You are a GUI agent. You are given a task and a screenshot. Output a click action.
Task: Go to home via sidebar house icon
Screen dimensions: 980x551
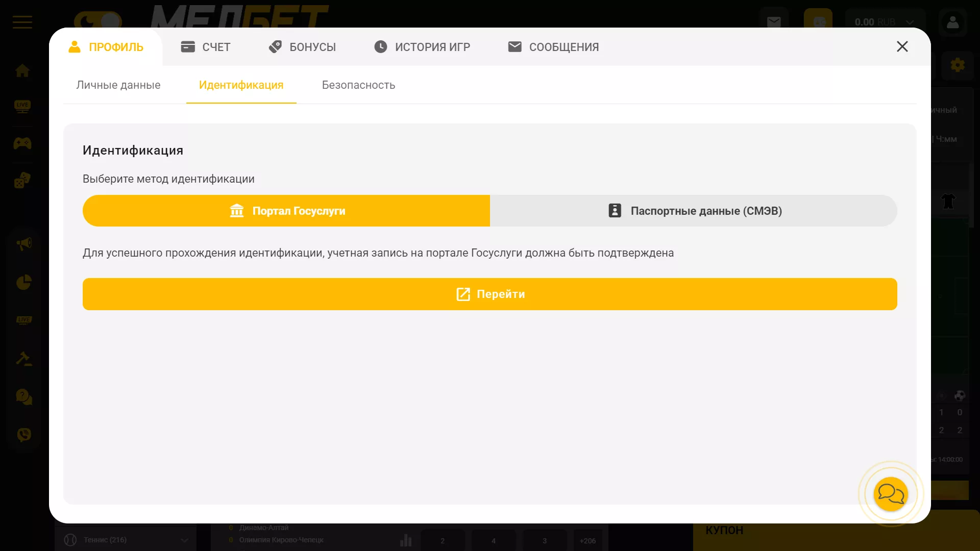tap(22, 70)
